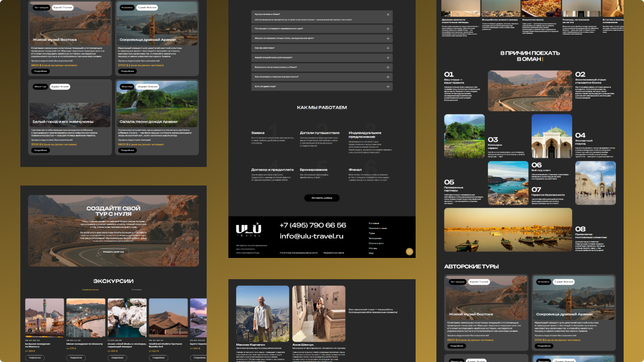Click the 'Индивидуальное предложение' step heading

point(365,135)
